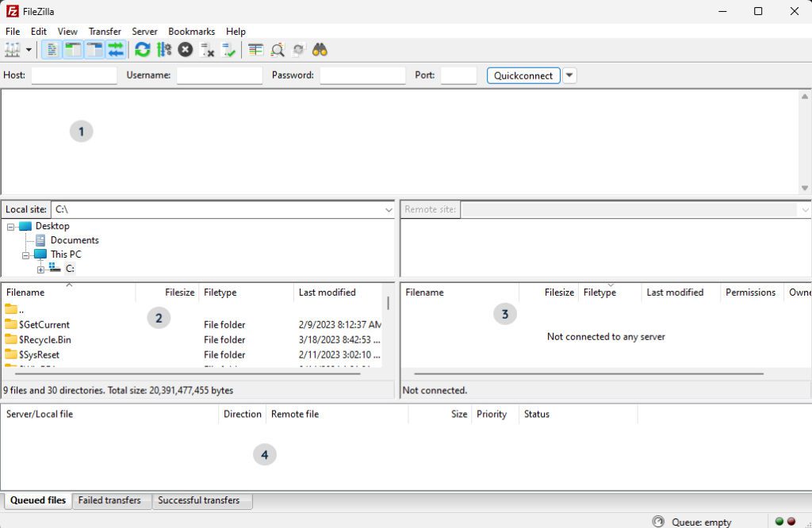This screenshot has width=812, height=528.
Task: Open the Quickconnect history dropdown
Action: click(x=569, y=75)
